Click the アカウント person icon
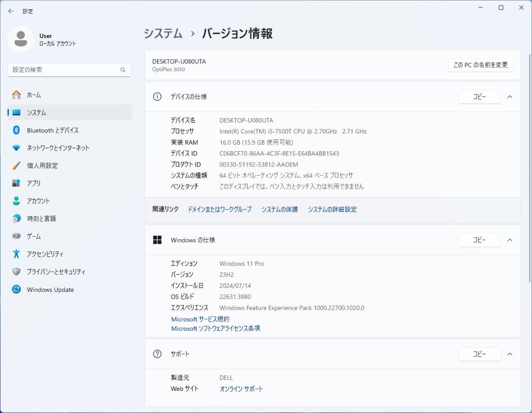Viewport: 532px width, 413px height. tap(16, 201)
